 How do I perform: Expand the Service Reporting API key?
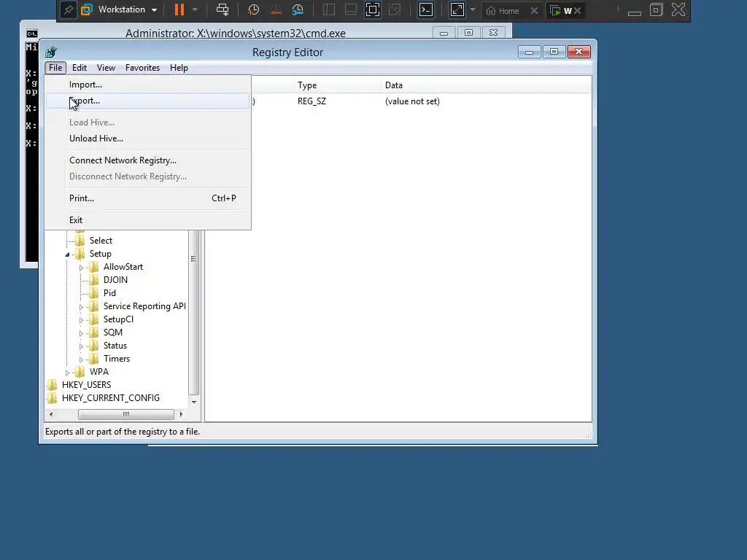click(81, 307)
